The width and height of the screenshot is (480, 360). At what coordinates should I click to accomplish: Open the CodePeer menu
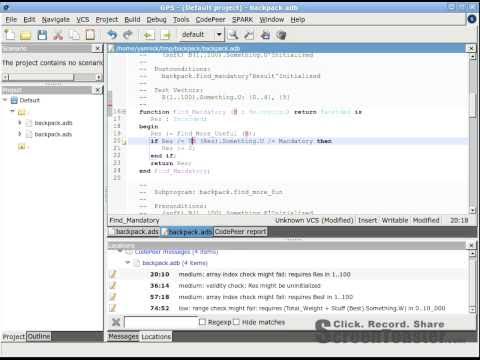(210, 20)
